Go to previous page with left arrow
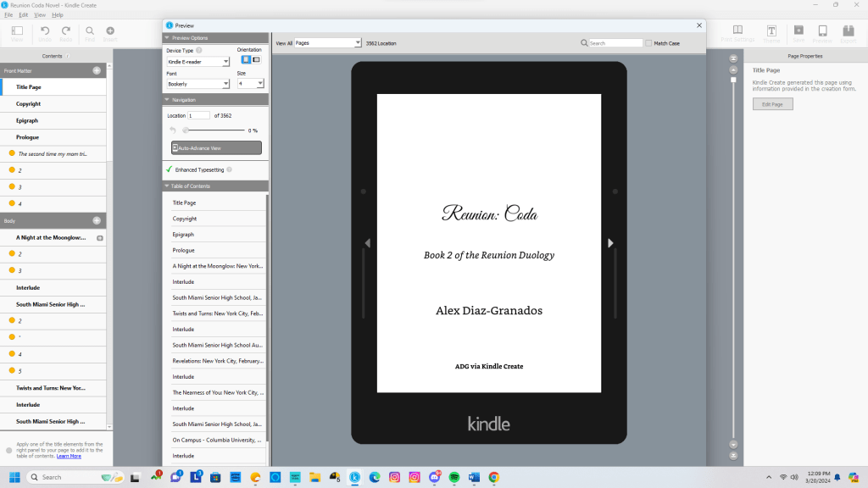868x488 pixels. 367,243
